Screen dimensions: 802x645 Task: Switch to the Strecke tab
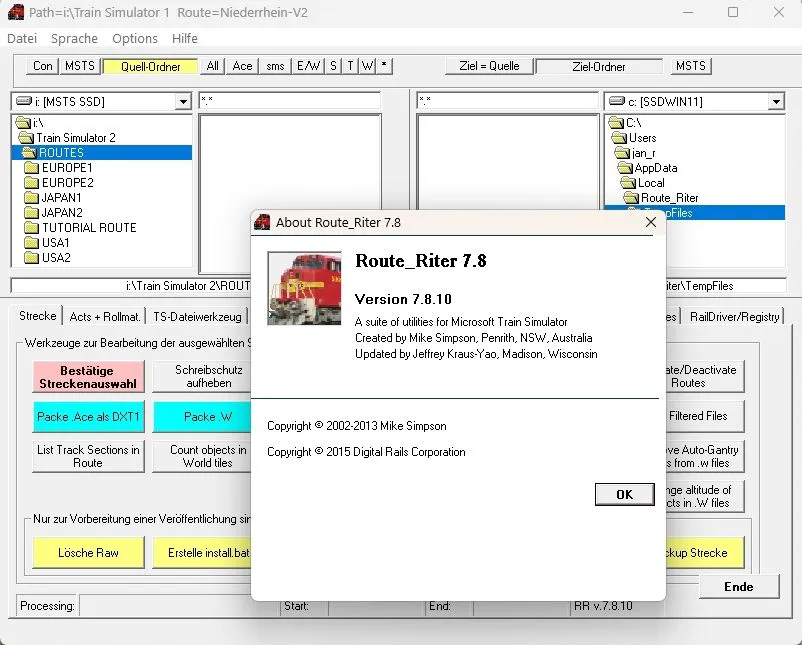click(37, 316)
